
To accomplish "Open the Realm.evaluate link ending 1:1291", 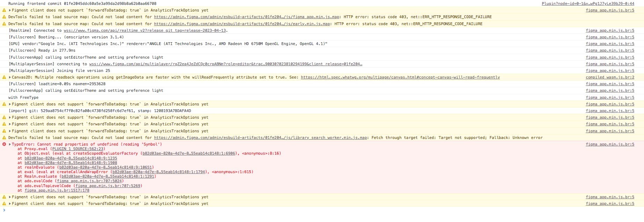I will click(x=108, y=176).
